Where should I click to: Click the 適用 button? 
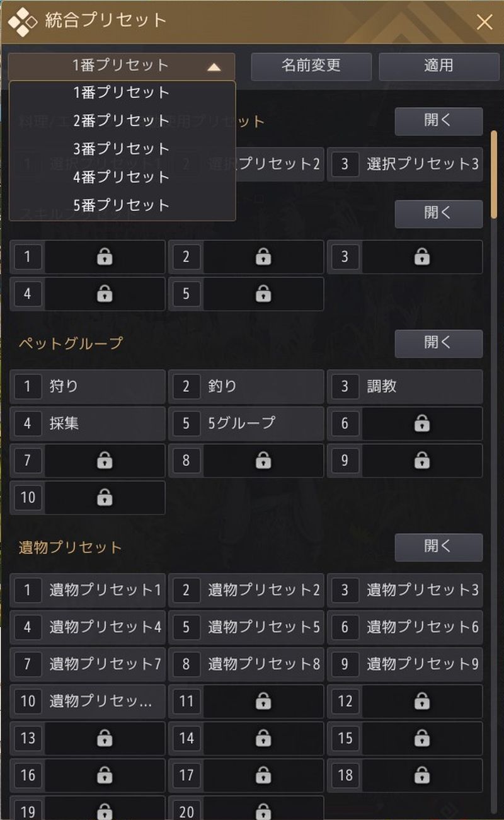(x=439, y=66)
